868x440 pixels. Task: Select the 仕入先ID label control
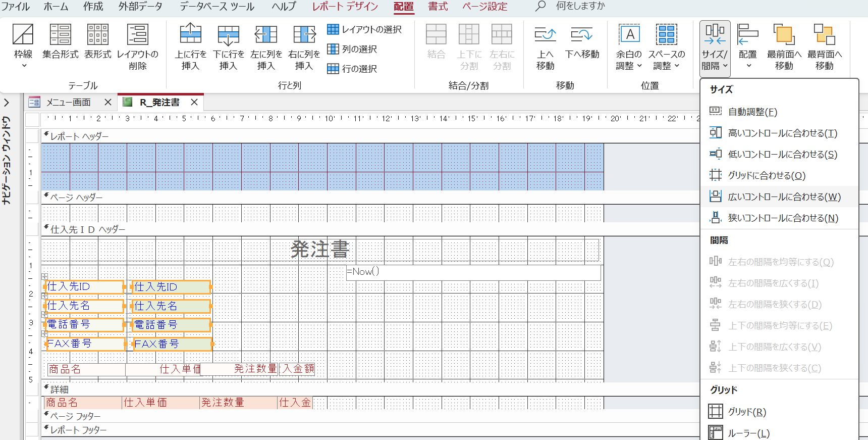coord(84,287)
